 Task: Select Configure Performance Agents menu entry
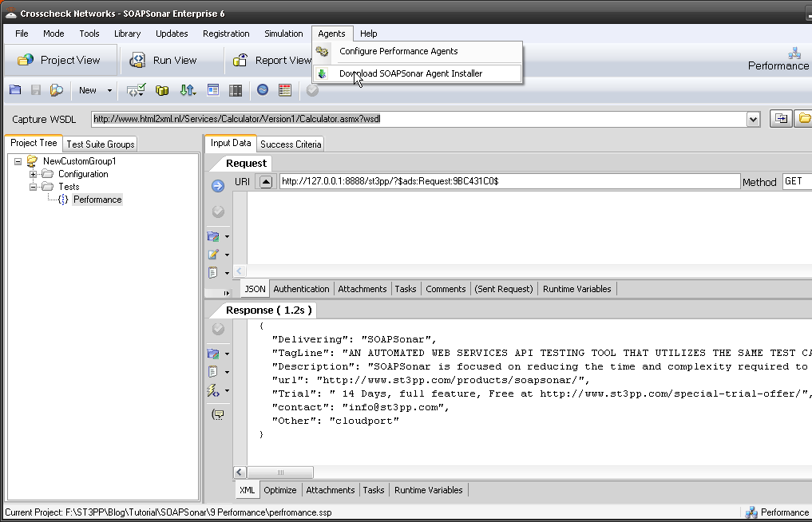[398, 51]
